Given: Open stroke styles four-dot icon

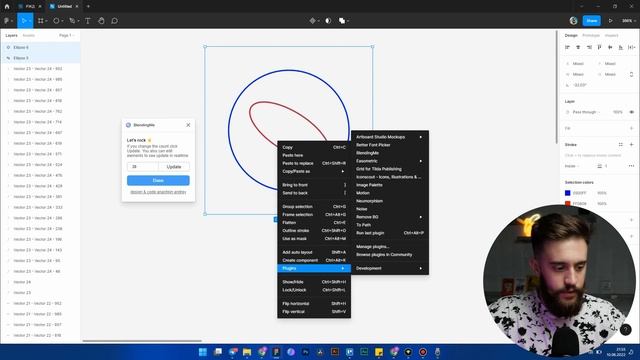Looking at the screenshot, I should click(620, 144).
